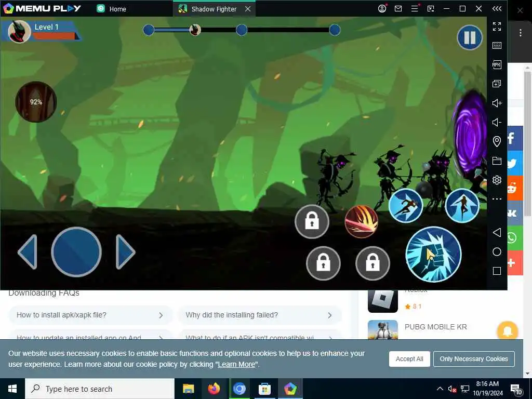Click the MEmu window-in-window titlebar icon
The height and width of the screenshot is (399, 532).
431,8
